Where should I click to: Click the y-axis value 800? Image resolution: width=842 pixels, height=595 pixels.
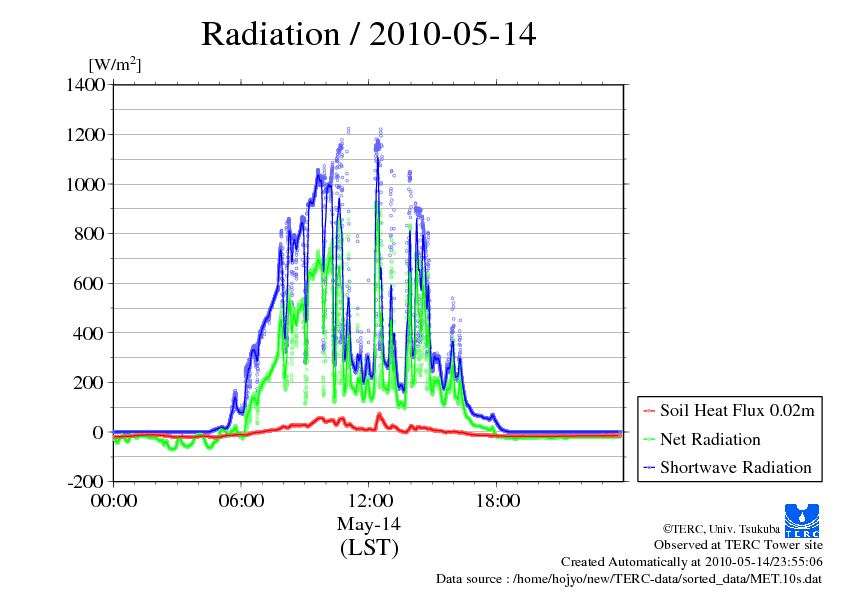point(89,234)
